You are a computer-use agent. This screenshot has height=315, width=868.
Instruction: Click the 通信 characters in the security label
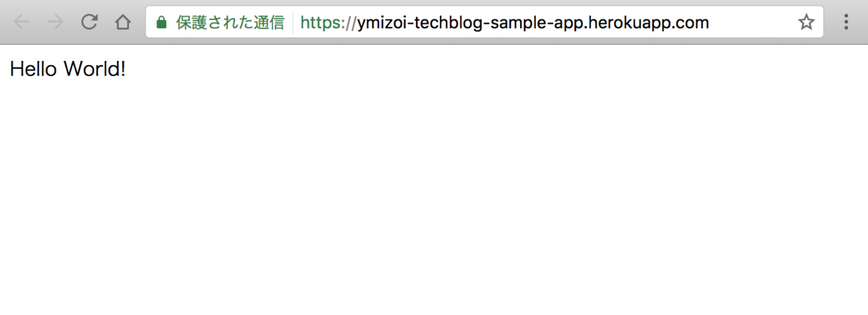click(269, 22)
